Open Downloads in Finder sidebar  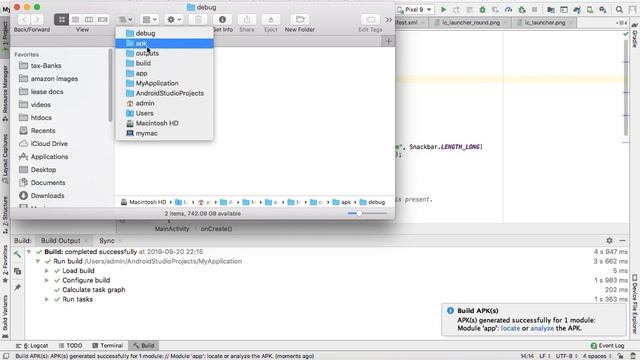[47, 196]
